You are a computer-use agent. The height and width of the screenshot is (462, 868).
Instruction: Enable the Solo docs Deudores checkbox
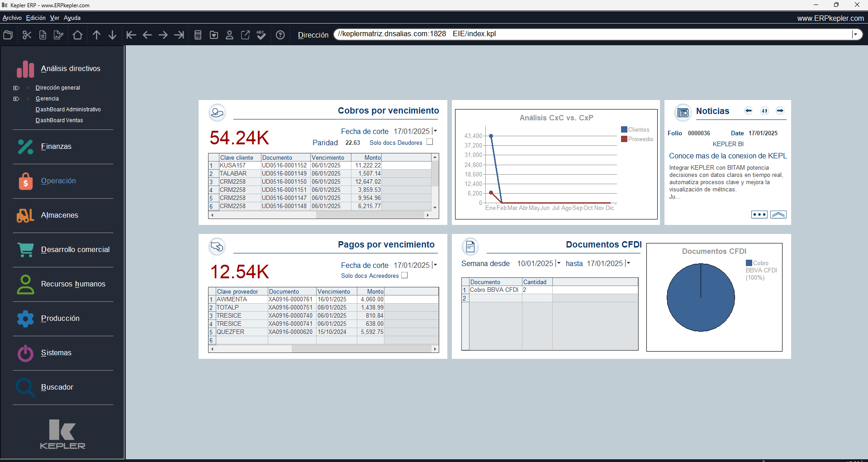pos(429,142)
